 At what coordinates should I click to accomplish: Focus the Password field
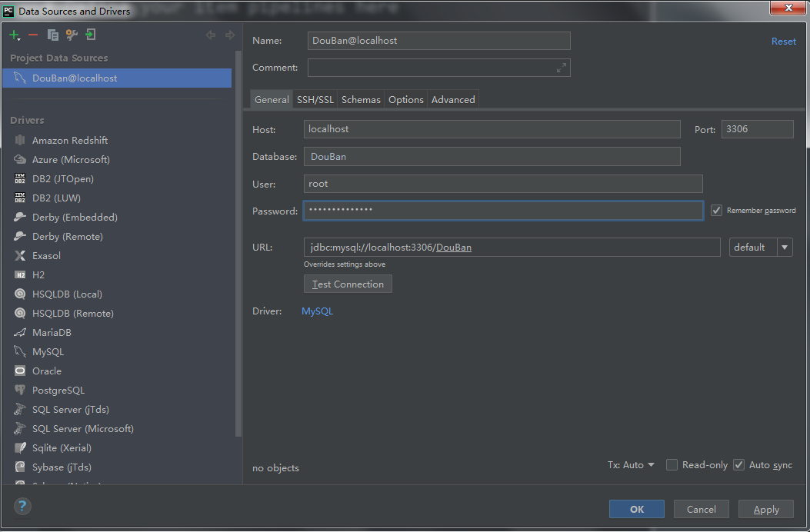[x=503, y=211]
